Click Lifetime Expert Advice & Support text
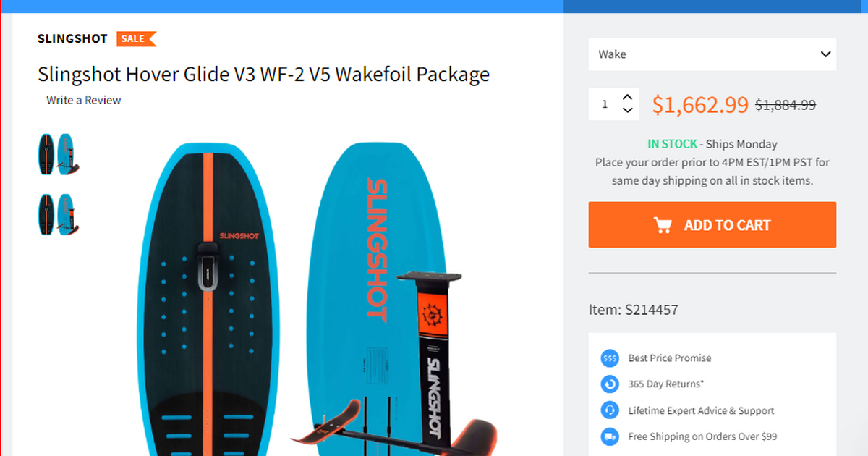This screenshot has width=868, height=456. coord(701,410)
